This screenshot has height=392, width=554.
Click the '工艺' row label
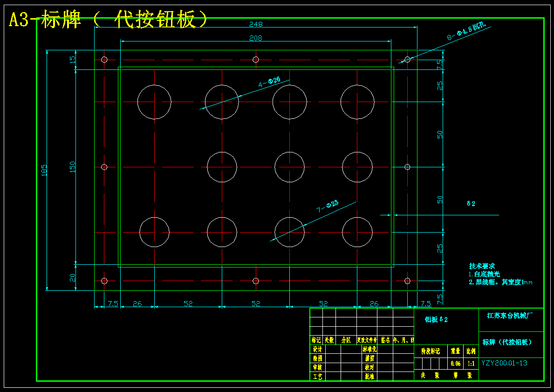pyautogui.click(x=317, y=377)
